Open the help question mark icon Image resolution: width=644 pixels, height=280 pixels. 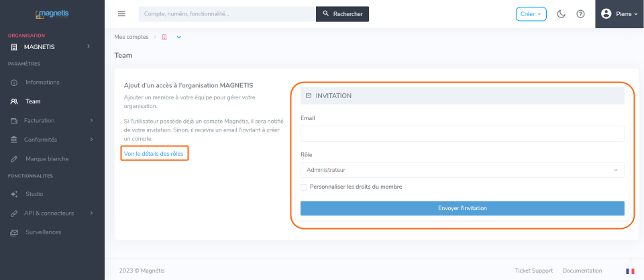pyautogui.click(x=580, y=14)
